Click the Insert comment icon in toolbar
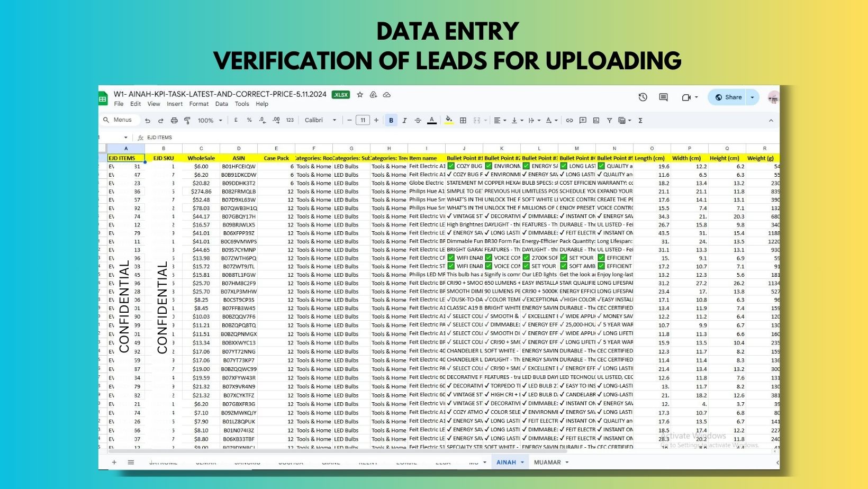 (583, 121)
